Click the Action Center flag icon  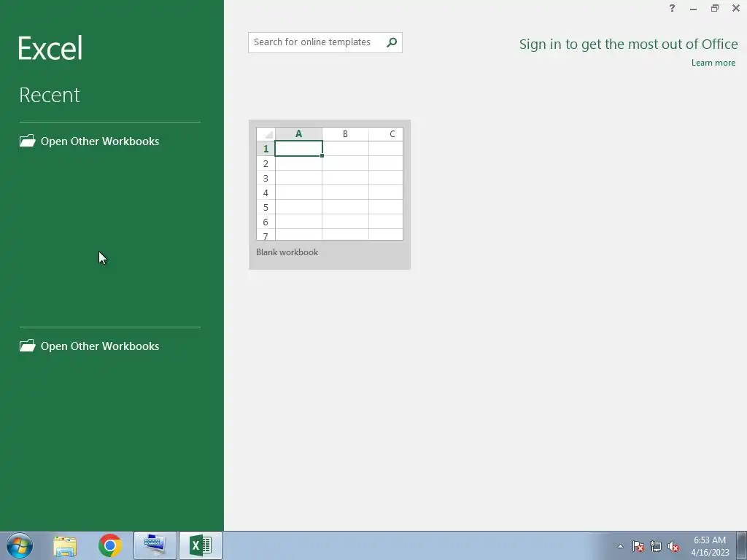pos(638,547)
